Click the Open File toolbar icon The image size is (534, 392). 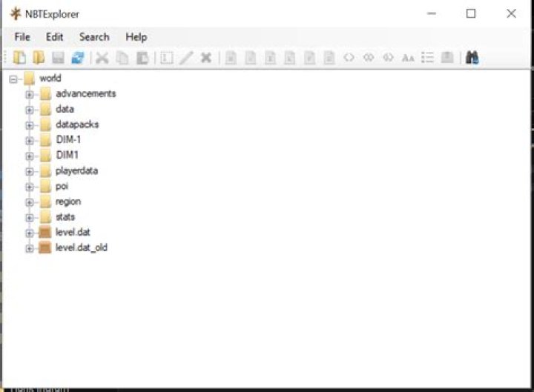pos(19,58)
